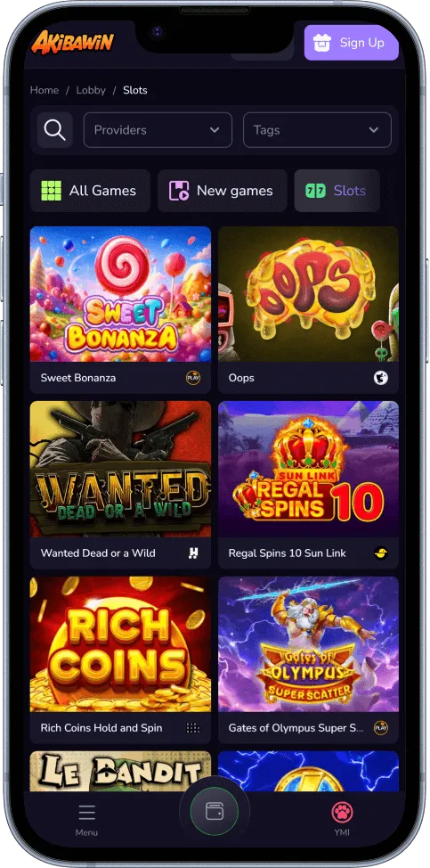
Task: Click provider icon beside Rich Coins Hold and Spin
Action: (x=193, y=728)
